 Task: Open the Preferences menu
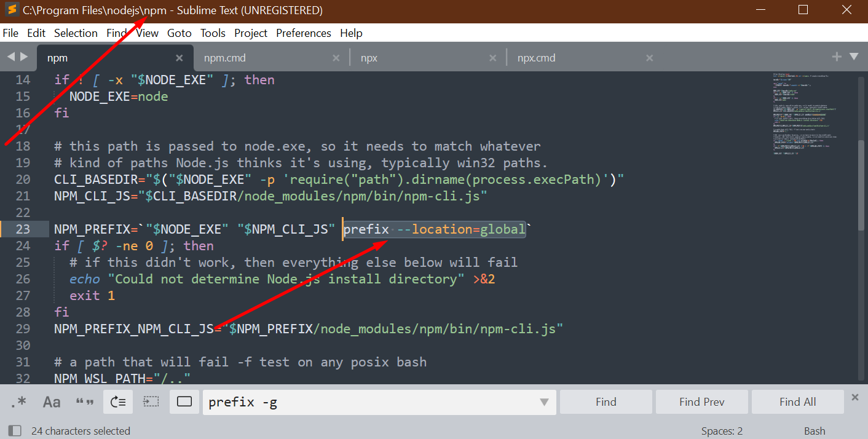coord(304,33)
